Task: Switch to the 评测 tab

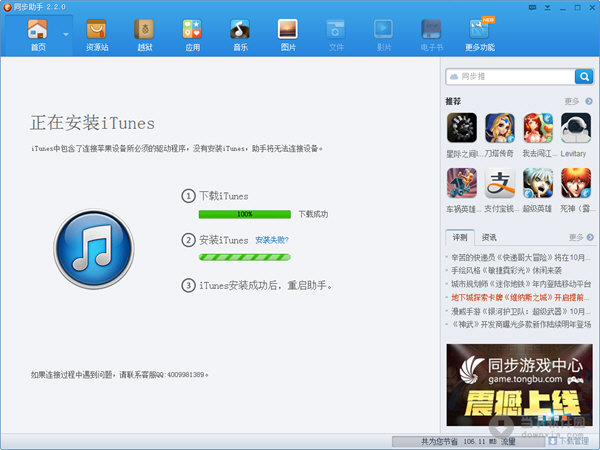Action: [460, 237]
